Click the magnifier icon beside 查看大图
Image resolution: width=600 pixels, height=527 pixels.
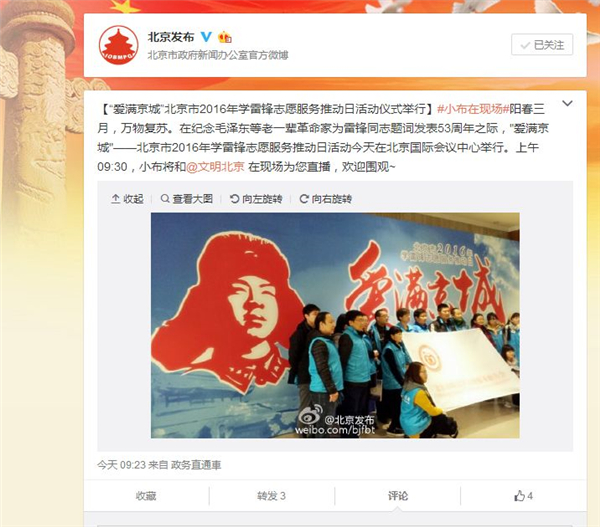pos(165,199)
